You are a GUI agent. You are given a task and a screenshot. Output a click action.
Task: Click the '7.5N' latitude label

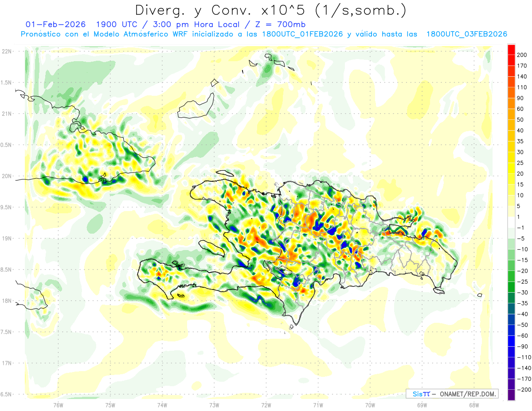coord(7,332)
